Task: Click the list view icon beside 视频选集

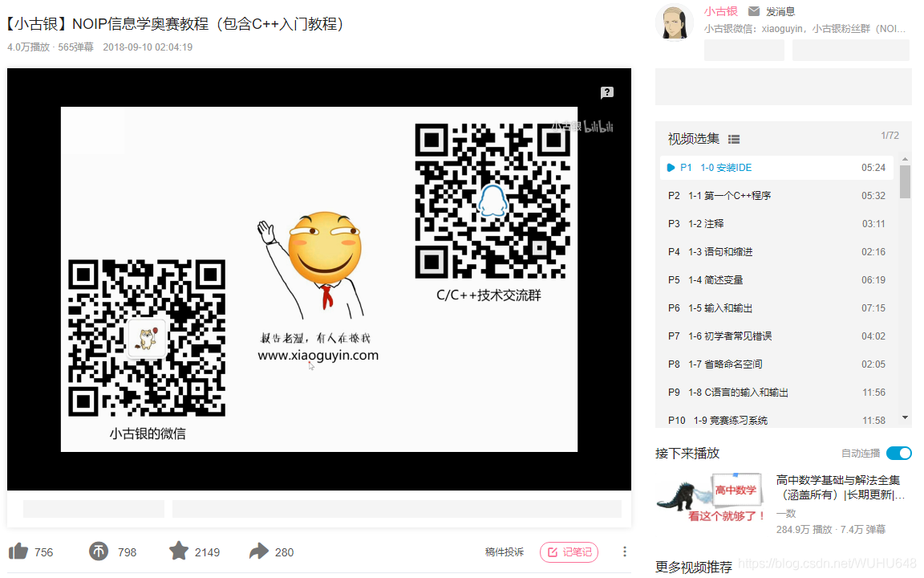Action: (x=734, y=139)
